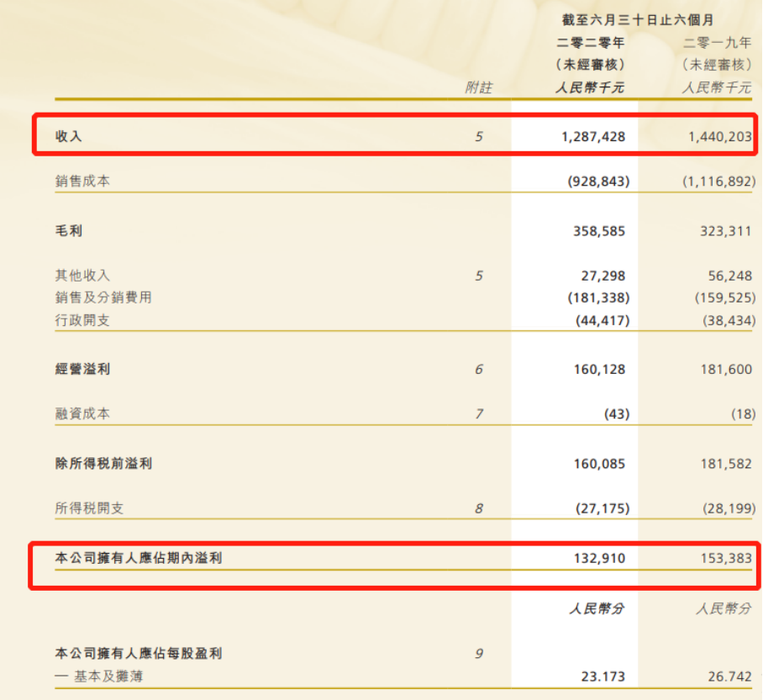Select the 銷售成本 row label
The height and width of the screenshot is (700, 763).
coord(82,182)
